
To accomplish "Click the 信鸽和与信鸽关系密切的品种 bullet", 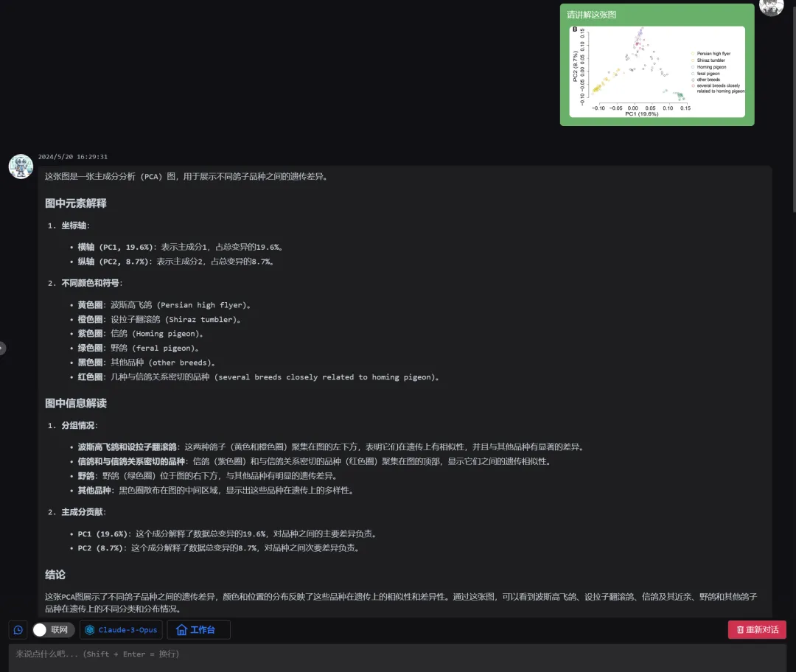I will coord(315,461).
